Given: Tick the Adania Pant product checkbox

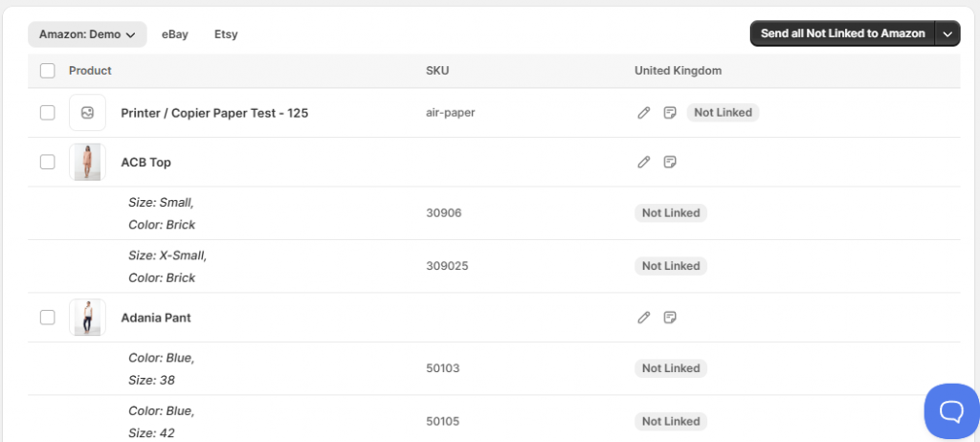Looking at the screenshot, I should tap(48, 317).
